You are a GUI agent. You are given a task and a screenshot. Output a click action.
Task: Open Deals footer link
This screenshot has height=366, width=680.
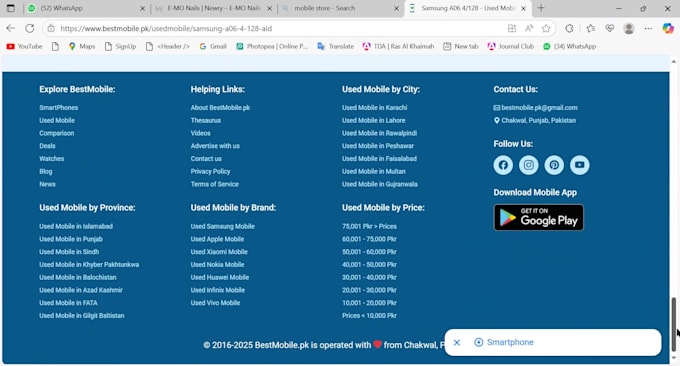tap(47, 146)
